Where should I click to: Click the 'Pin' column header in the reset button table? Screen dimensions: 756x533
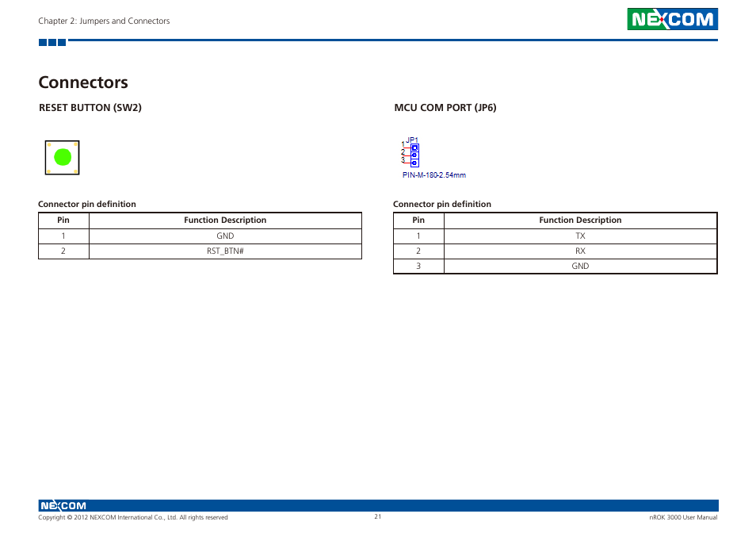click(x=63, y=220)
